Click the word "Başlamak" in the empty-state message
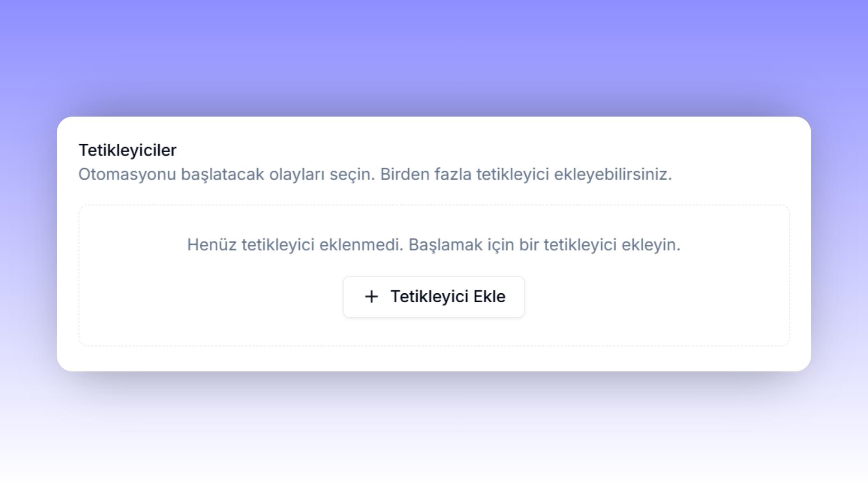Screen dimensions: 868x488 [x=445, y=245]
